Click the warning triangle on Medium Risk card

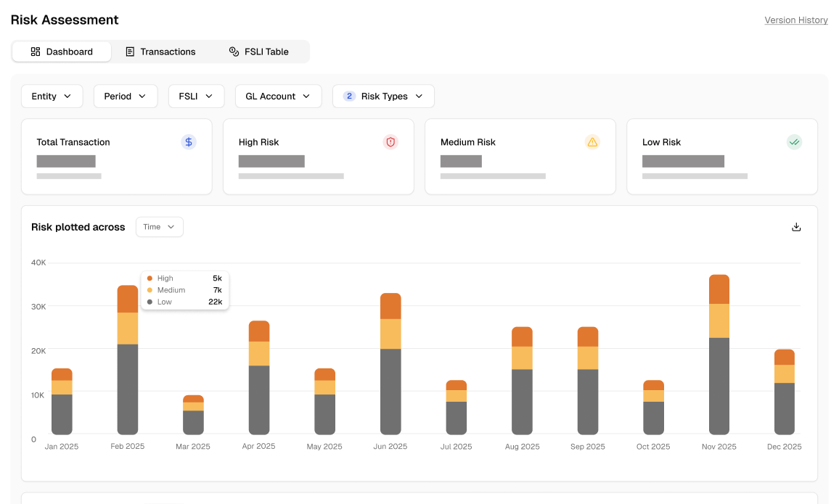point(592,141)
